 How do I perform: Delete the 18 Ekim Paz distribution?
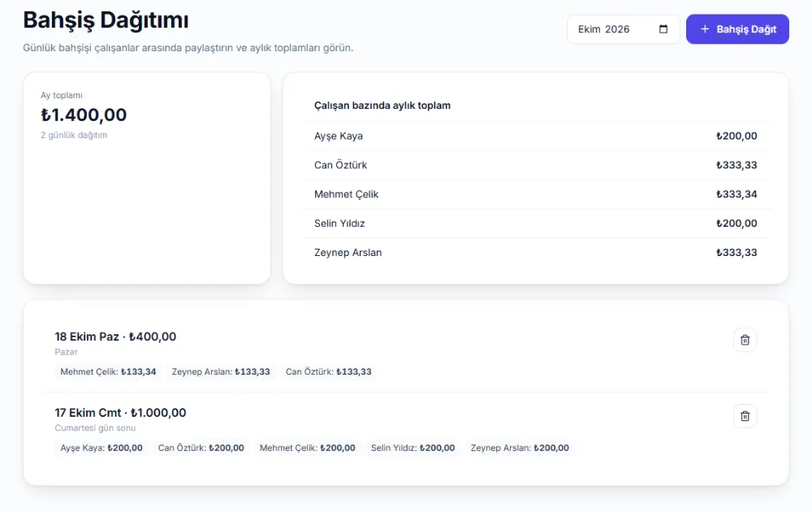pyautogui.click(x=745, y=340)
